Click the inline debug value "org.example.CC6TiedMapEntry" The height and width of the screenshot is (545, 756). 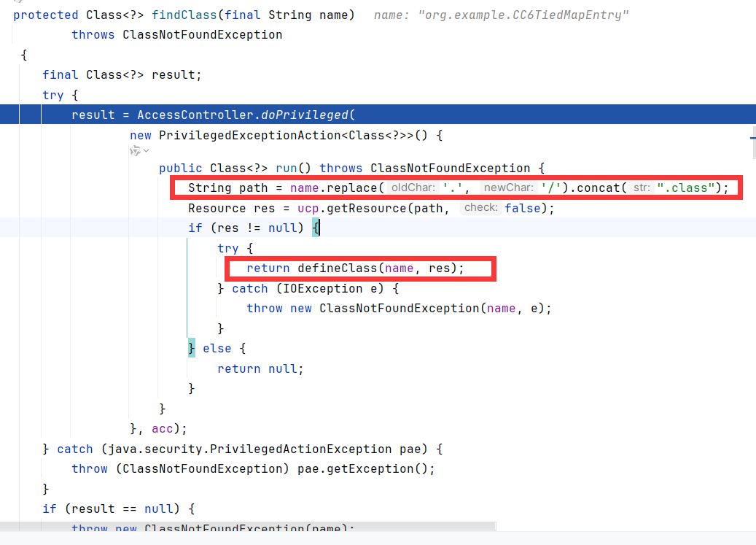523,15
